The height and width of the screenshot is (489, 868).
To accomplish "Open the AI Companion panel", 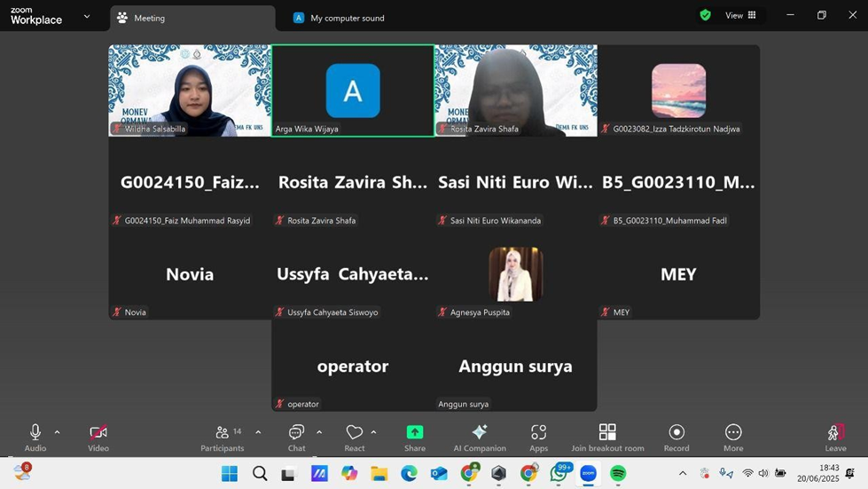I will 480,436.
